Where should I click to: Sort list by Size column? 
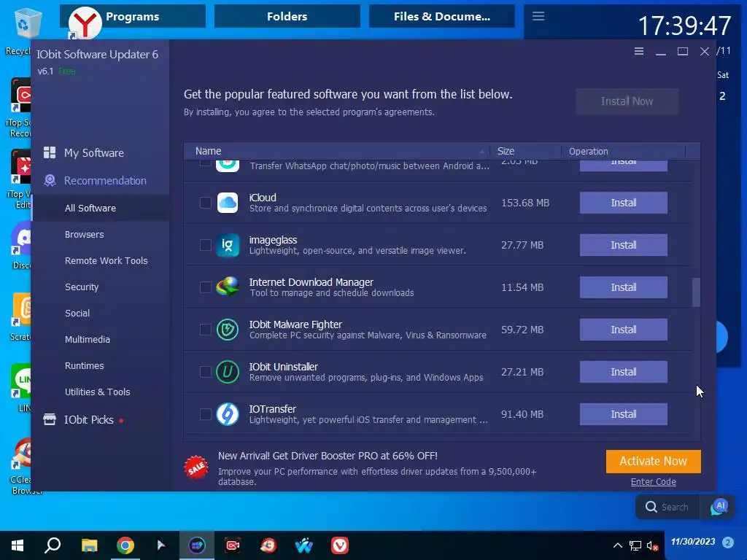click(x=525, y=151)
